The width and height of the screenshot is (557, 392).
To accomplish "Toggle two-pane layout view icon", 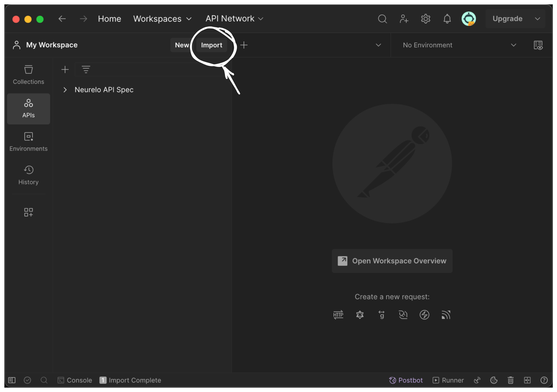I will click(527, 380).
